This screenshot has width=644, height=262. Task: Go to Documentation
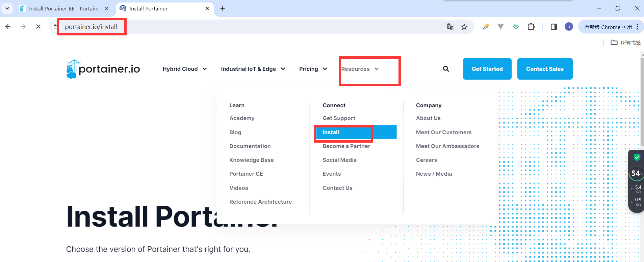coord(250,146)
